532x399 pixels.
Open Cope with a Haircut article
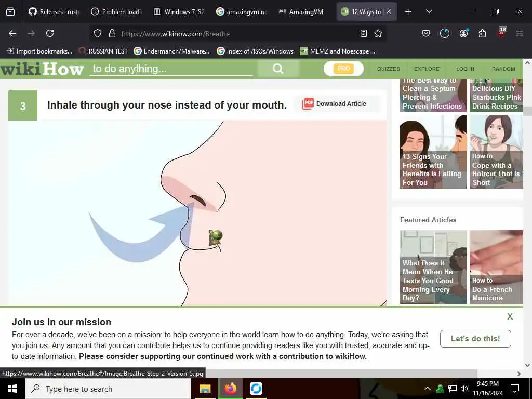click(x=496, y=152)
